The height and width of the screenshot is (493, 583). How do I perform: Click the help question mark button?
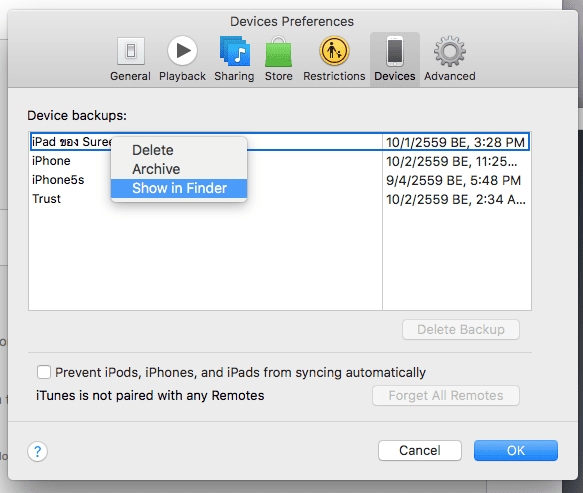click(x=38, y=451)
